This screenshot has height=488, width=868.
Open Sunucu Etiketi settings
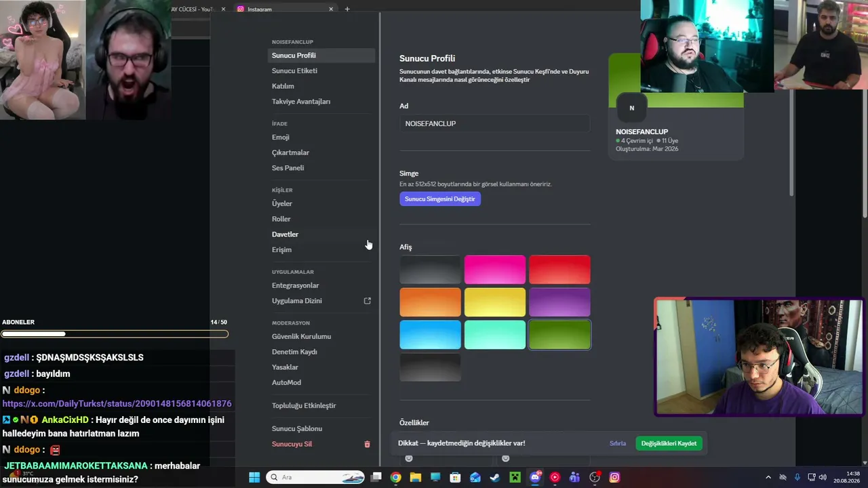321,70
